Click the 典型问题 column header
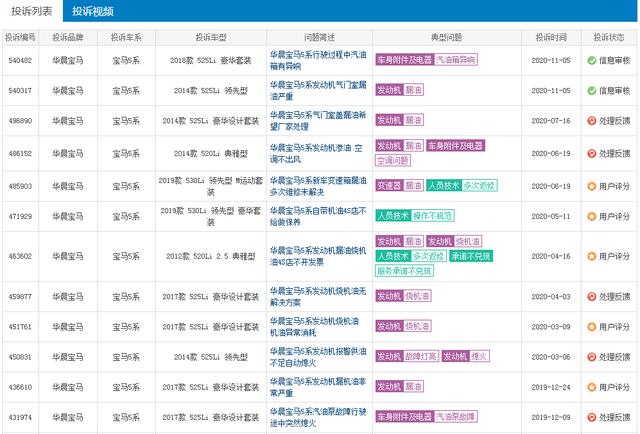This screenshot has width=640, height=434. (447, 38)
